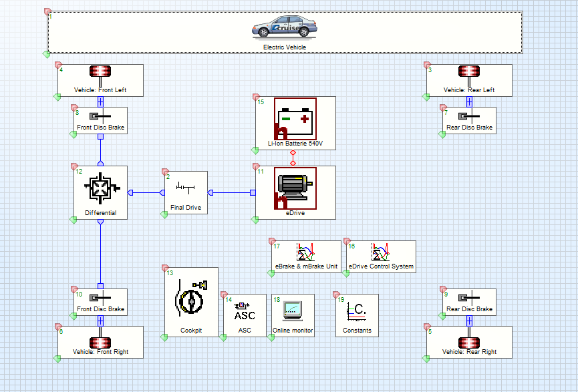Click the red pin on the Constants block
Image resolution: width=578 pixels, height=392 pixels.
pyautogui.click(x=336, y=295)
